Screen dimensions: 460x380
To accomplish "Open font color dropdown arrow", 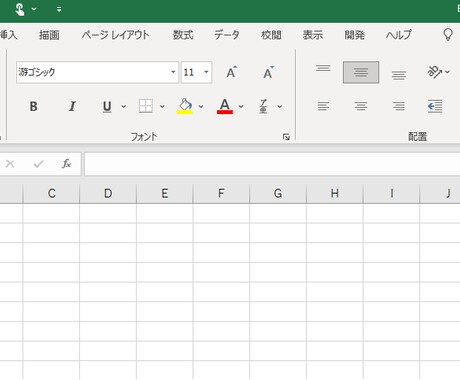I will (x=241, y=106).
